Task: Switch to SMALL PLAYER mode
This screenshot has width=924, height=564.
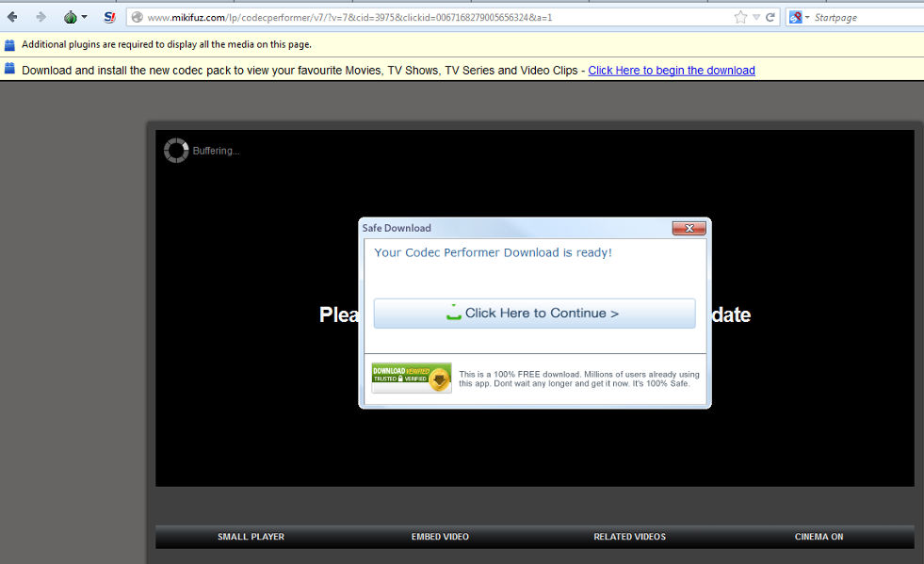Action: [x=251, y=537]
